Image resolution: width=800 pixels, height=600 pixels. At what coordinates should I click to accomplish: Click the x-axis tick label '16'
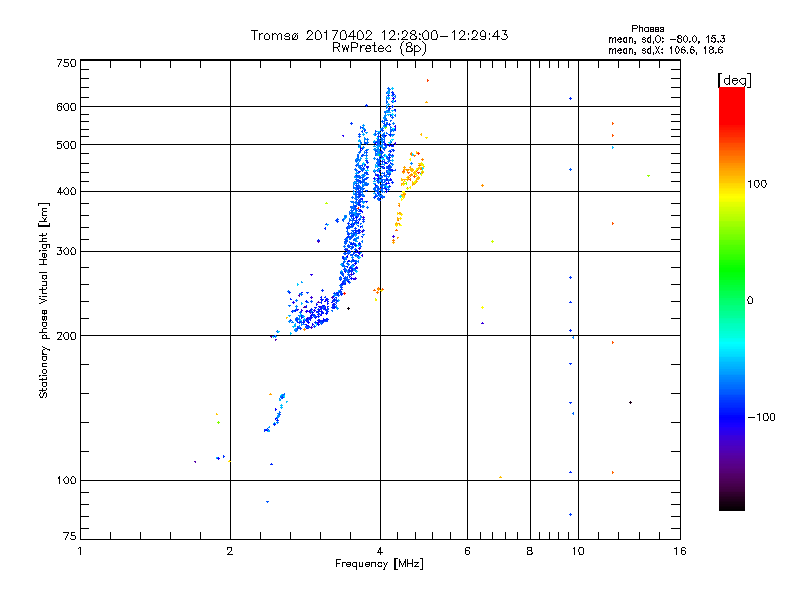coord(680,551)
